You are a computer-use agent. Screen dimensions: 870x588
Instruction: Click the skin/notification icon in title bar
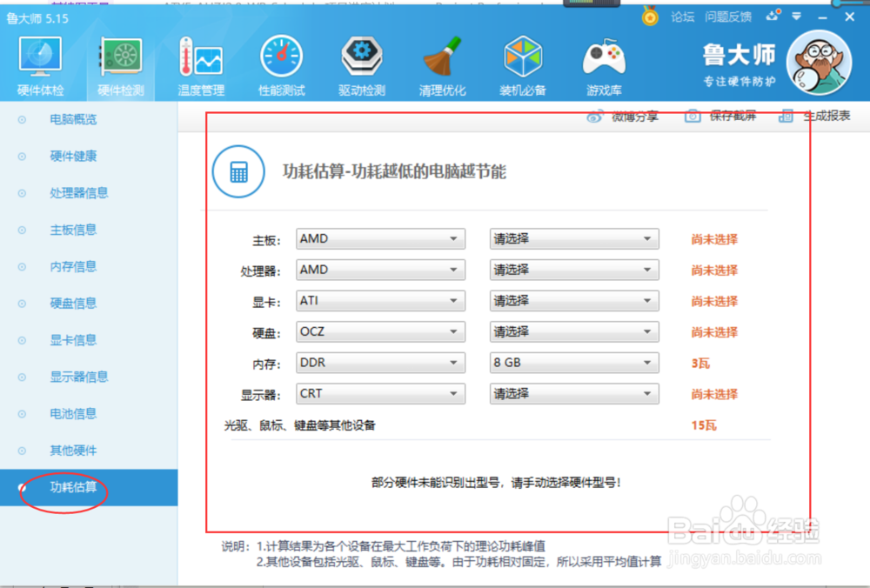(x=773, y=16)
